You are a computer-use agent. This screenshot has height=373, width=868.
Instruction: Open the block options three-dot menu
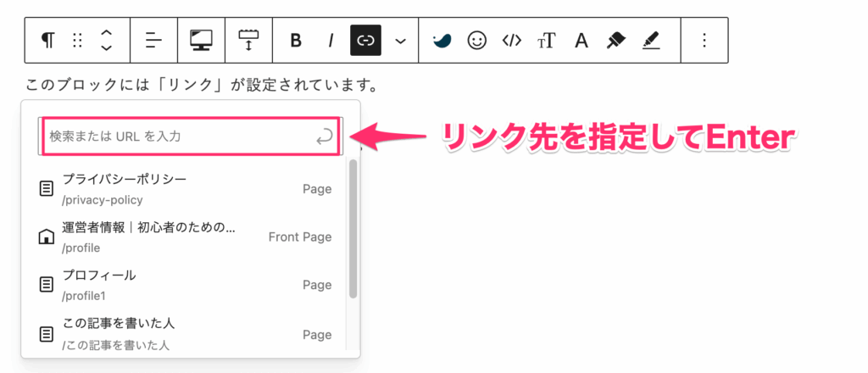pyautogui.click(x=704, y=41)
